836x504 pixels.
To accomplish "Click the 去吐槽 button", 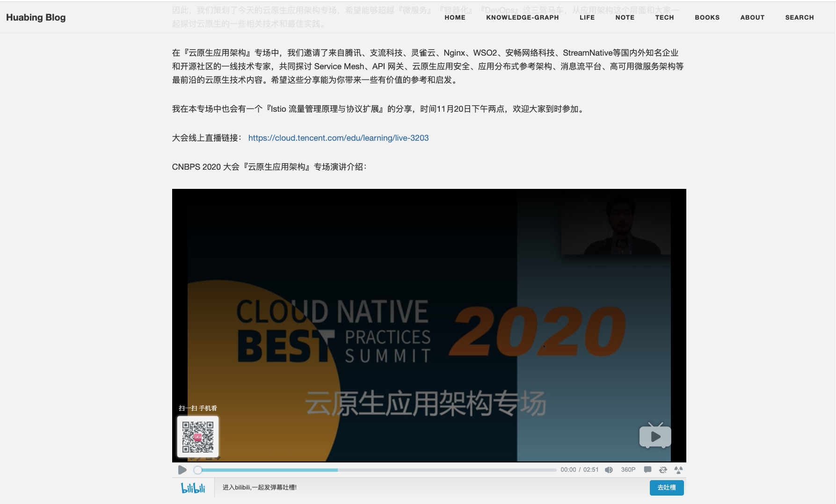I will coord(666,488).
